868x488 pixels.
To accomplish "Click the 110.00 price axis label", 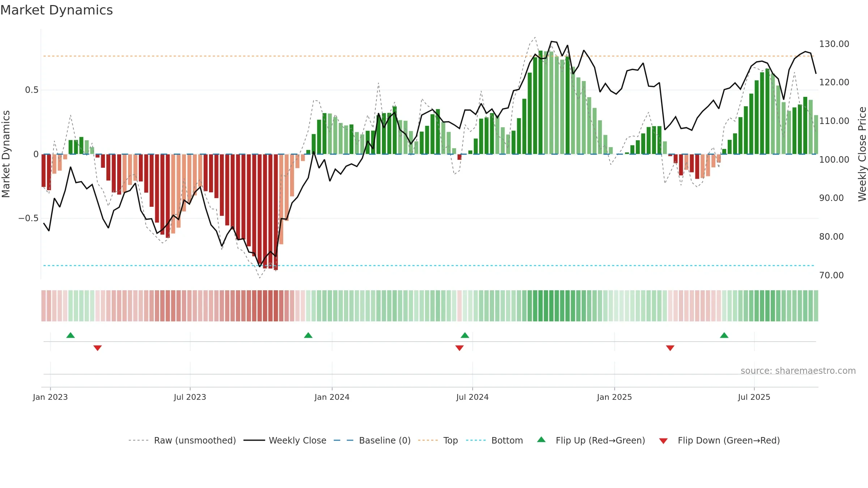I will pyautogui.click(x=834, y=121).
